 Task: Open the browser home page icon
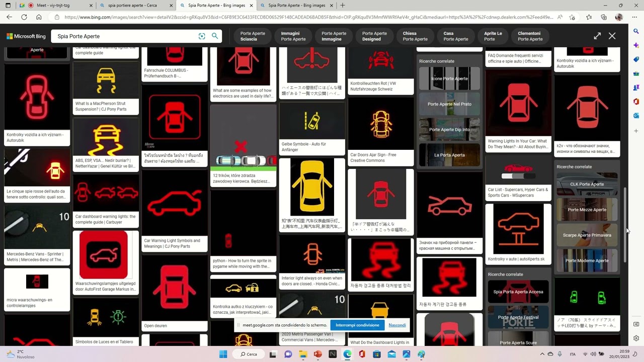click(x=39, y=17)
